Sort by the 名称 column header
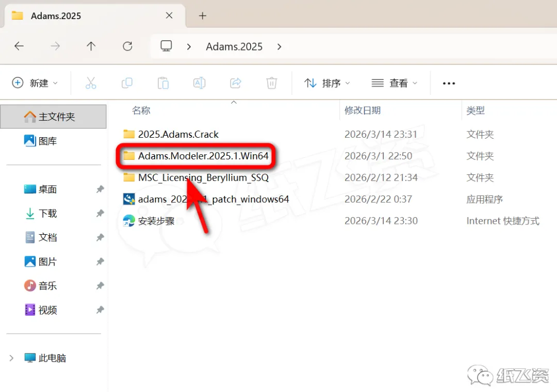557x392 pixels. click(141, 110)
